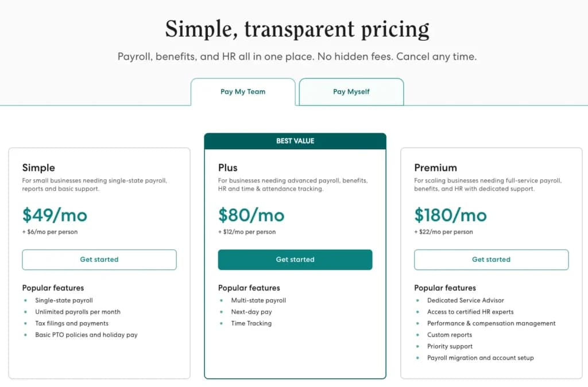Switch to the Pay Myself tab
The width and height of the screenshot is (588, 387).
[351, 92]
